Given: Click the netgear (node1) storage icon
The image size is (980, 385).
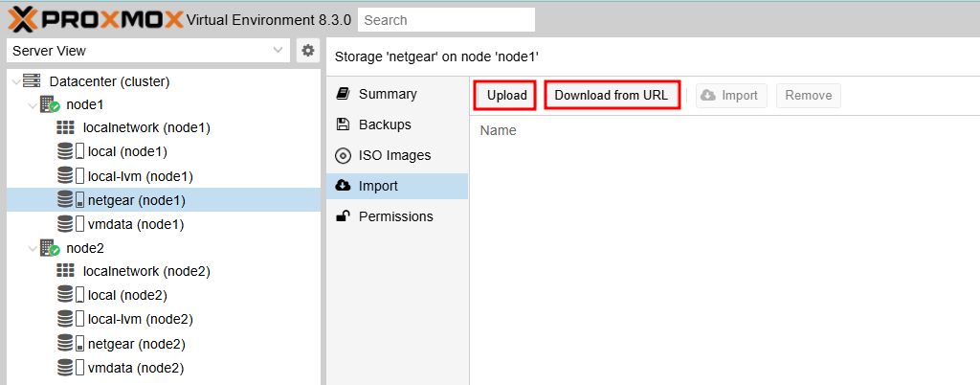Looking at the screenshot, I should (x=70, y=200).
